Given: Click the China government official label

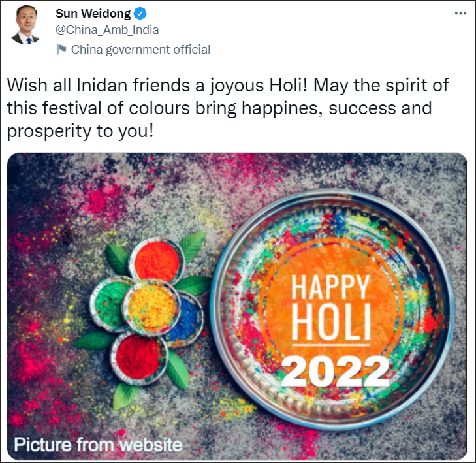Looking at the screenshot, I should [x=140, y=50].
